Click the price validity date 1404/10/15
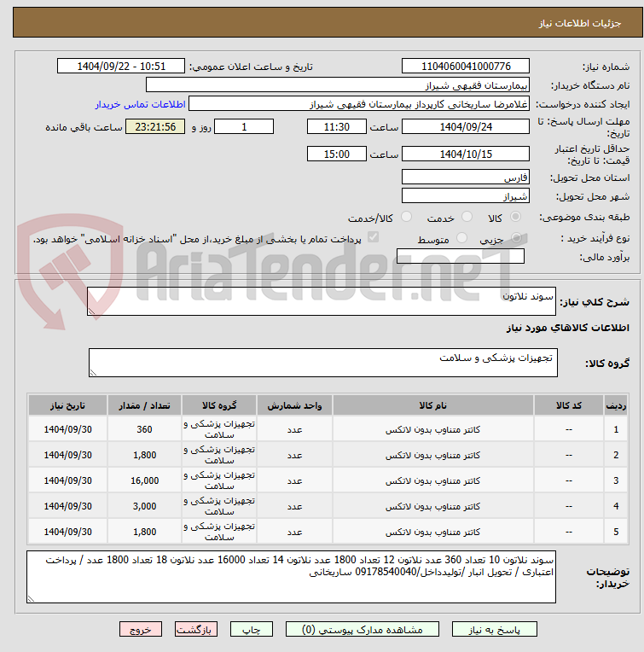 point(466,154)
